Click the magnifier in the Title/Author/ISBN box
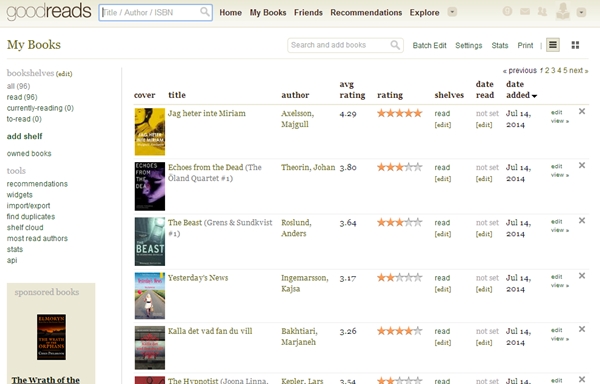 pyautogui.click(x=205, y=12)
